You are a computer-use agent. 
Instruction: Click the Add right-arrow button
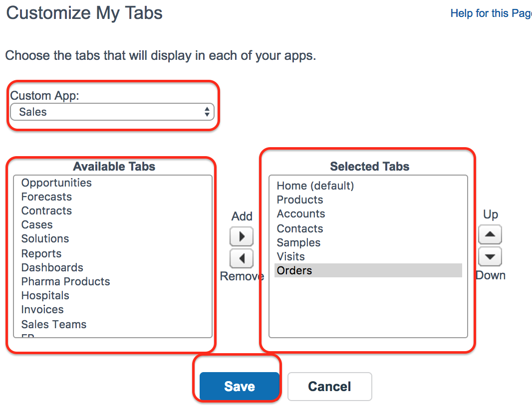point(242,236)
